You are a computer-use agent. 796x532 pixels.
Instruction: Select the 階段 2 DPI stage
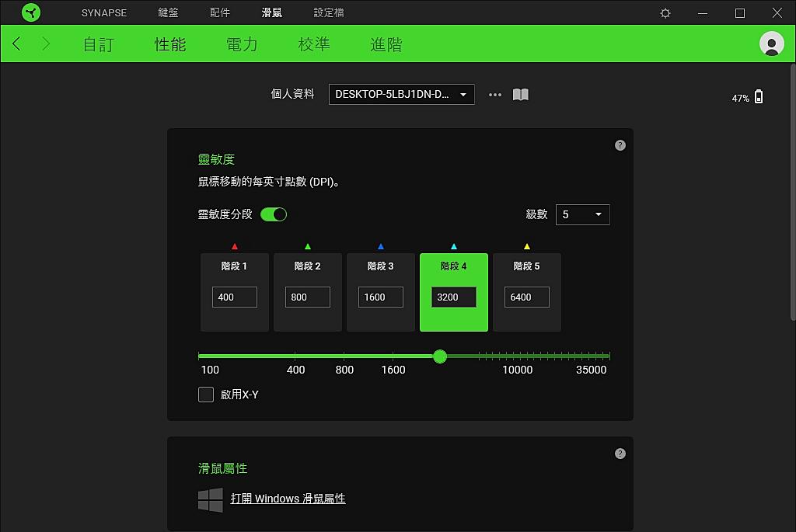click(308, 266)
